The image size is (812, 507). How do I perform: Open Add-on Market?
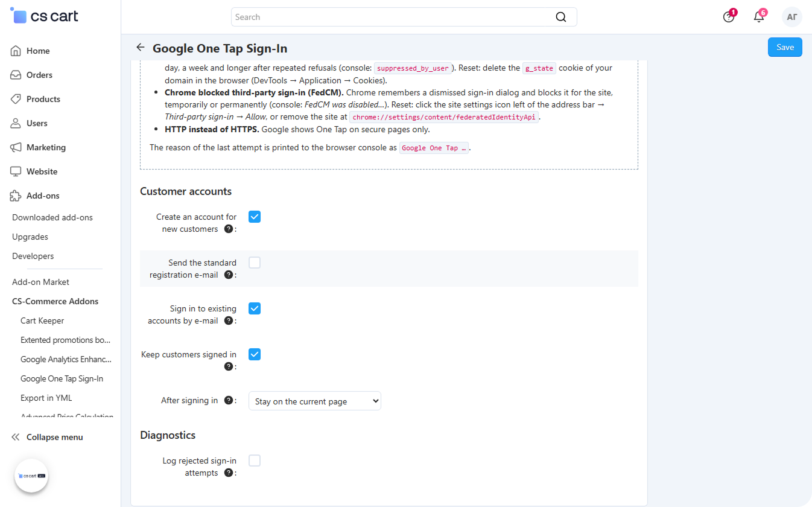[x=40, y=282]
